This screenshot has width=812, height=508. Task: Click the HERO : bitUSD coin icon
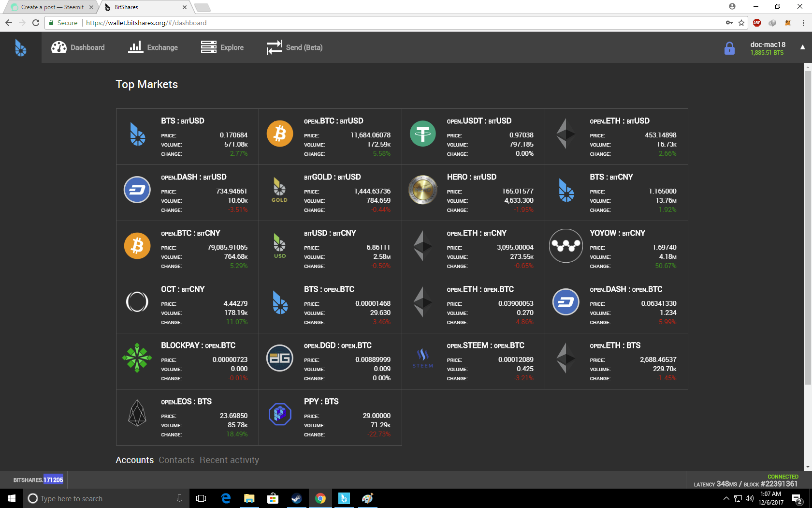[423, 190]
